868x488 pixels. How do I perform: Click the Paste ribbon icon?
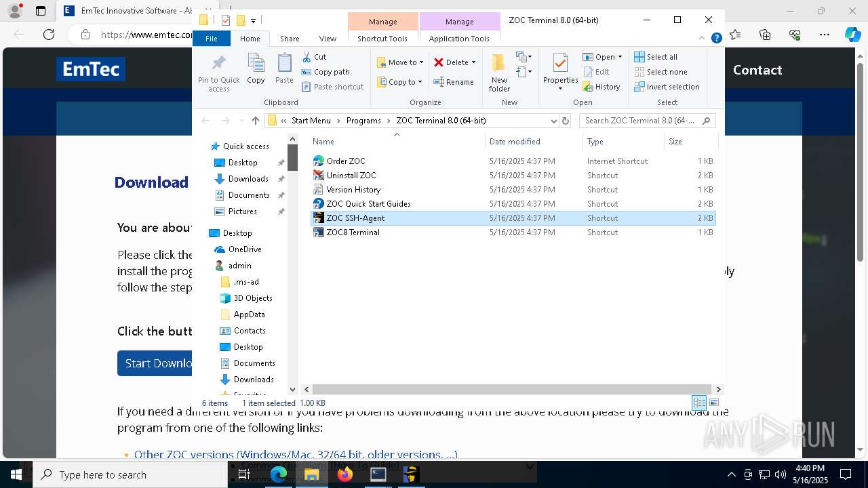pos(284,70)
